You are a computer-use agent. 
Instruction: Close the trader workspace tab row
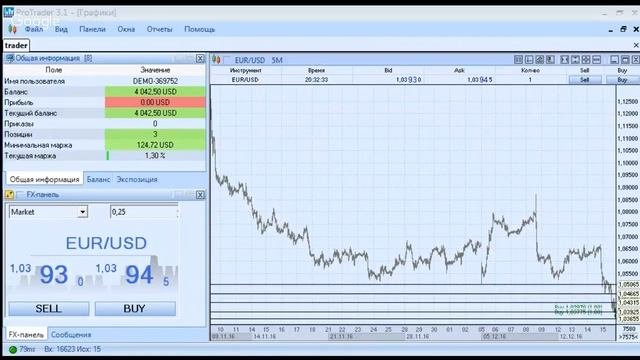(x=636, y=45)
